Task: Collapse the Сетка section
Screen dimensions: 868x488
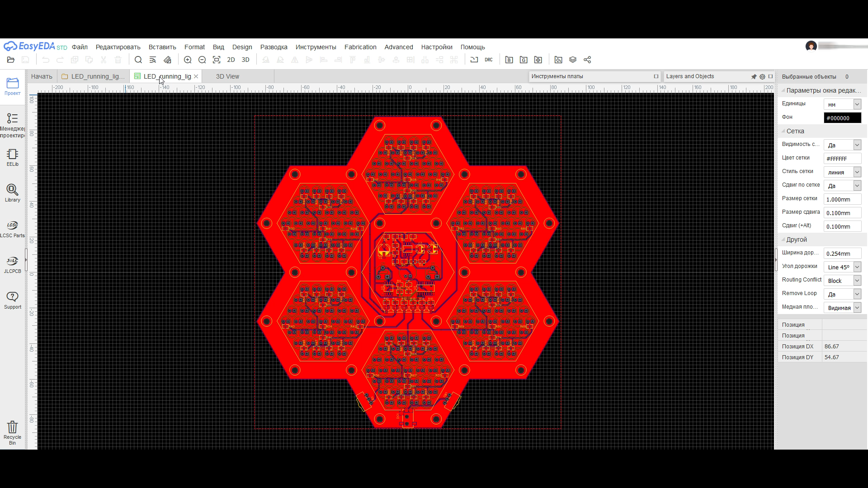Action: point(783,131)
